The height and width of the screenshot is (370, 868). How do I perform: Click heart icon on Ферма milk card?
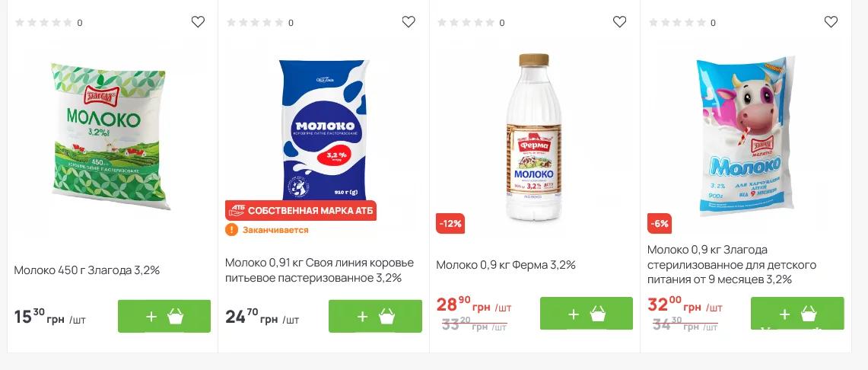pyautogui.click(x=619, y=22)
